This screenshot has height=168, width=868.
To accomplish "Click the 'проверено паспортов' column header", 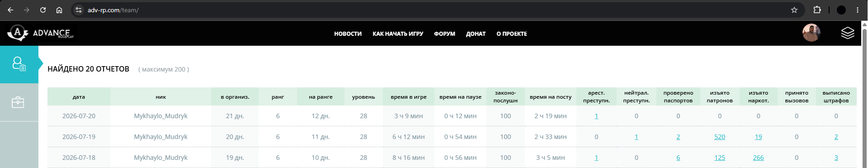I will click(x=678, y=96).
